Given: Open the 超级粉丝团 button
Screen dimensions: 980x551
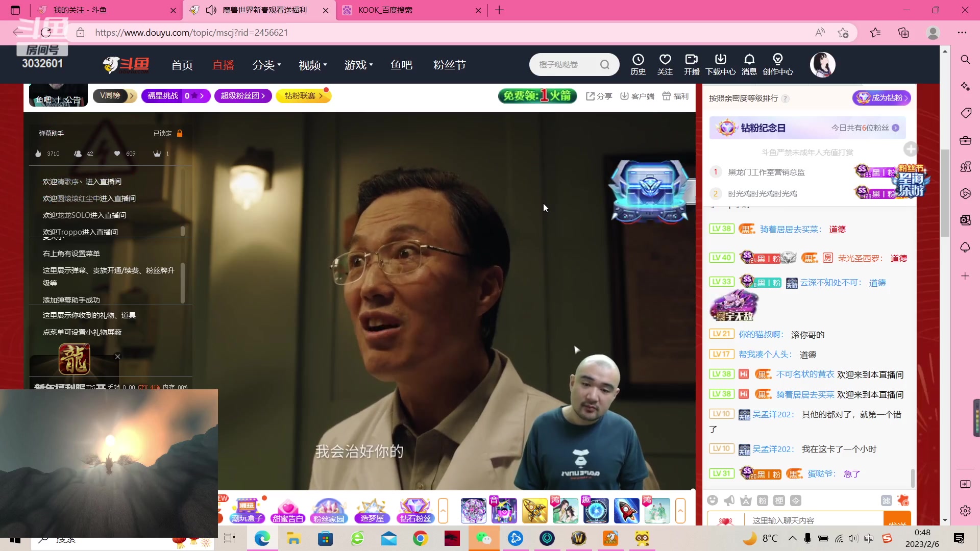Looking at the screenshot, I should 243,95.
